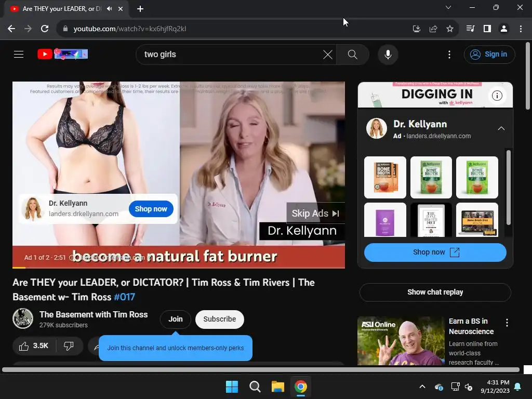Select right green Bone Broth product
The height and width of the screenshot is (399, 532).
pos(477,178)
